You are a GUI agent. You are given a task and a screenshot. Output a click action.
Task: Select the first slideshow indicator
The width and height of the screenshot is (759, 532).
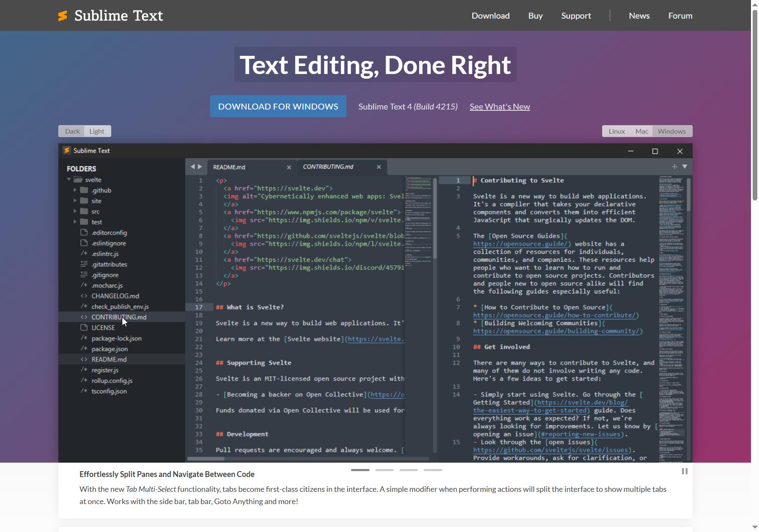coord(360,470)
